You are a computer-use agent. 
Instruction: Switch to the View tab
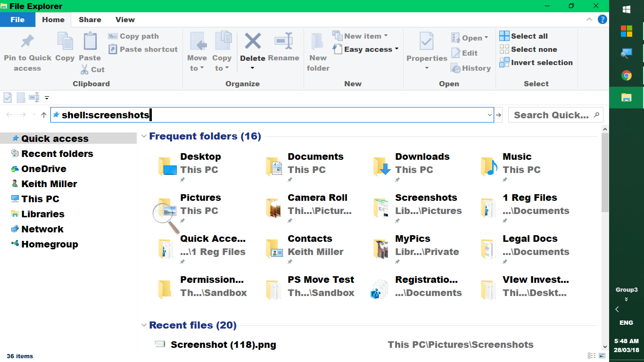tap(124, 20)
